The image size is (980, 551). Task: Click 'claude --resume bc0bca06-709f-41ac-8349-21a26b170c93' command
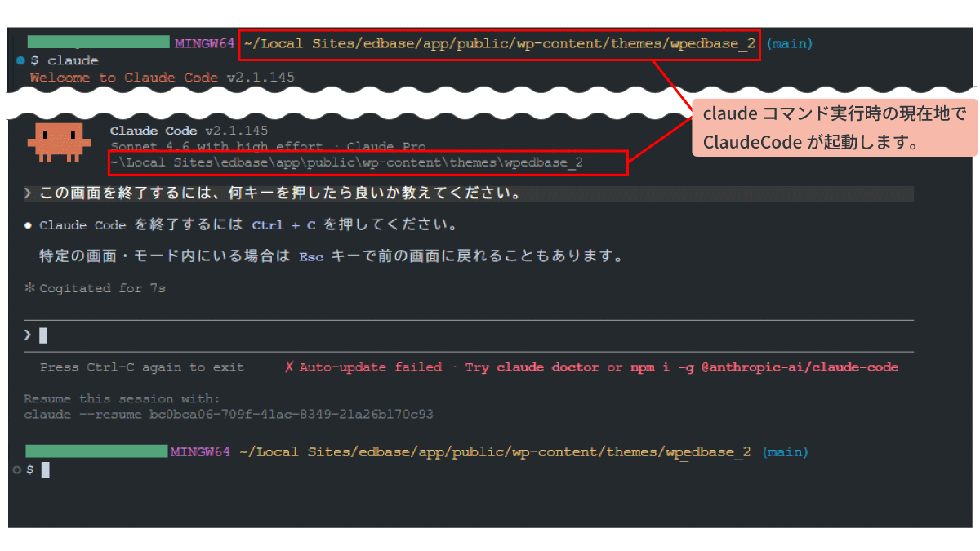pos(229,415)
